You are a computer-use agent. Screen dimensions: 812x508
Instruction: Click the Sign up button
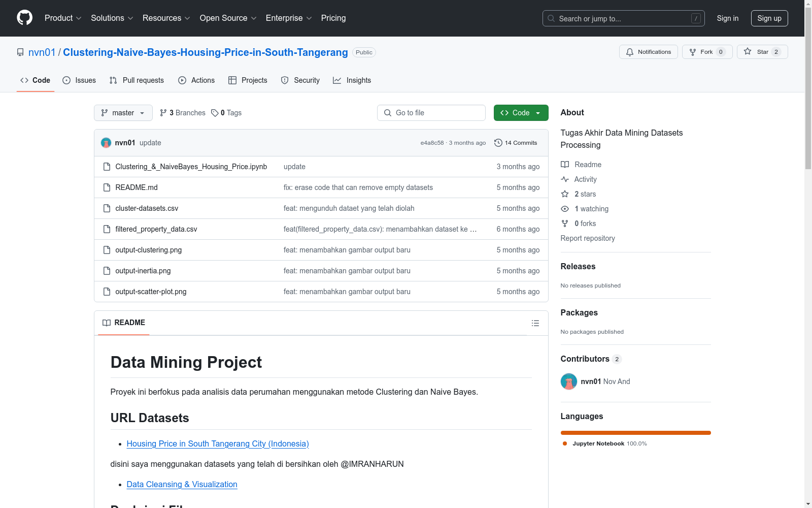(x=769, y=18)
